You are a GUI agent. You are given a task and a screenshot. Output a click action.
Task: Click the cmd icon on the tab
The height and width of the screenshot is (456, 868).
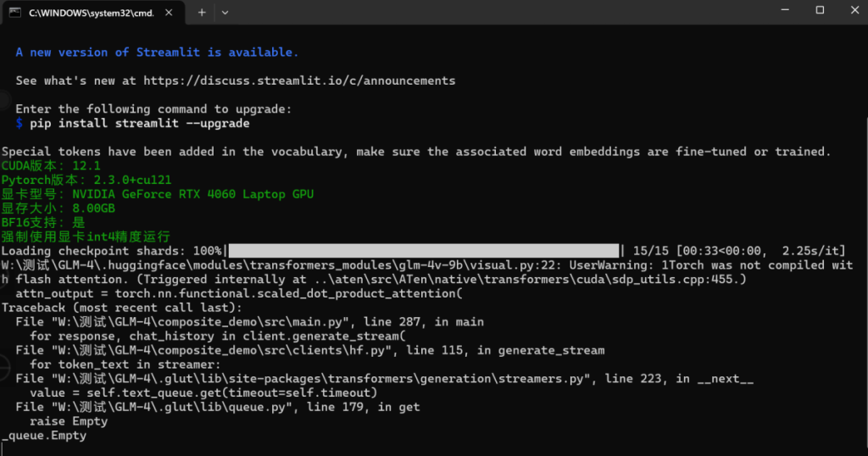click(15, 13)
